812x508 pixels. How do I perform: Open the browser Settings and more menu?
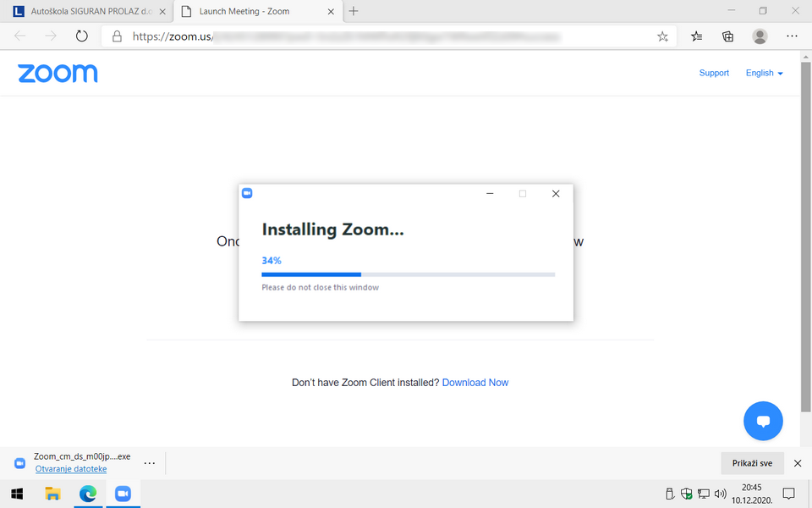tap(792, 36)
